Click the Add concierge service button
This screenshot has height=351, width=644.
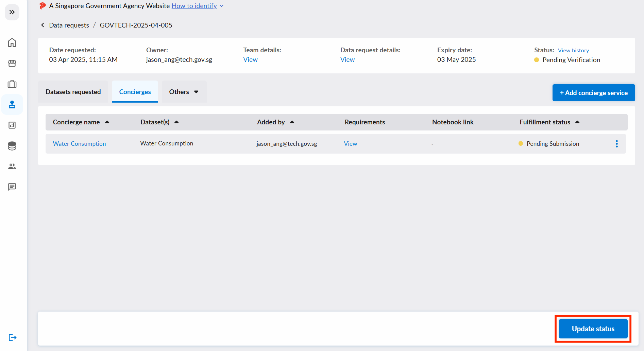point(594,93)
